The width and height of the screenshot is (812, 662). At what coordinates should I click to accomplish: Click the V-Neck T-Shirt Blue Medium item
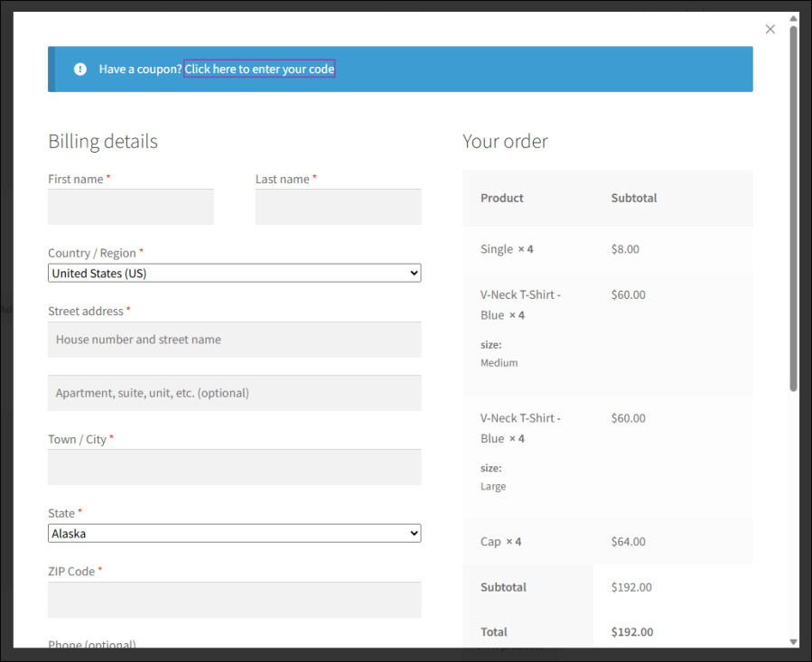(520, 305)
